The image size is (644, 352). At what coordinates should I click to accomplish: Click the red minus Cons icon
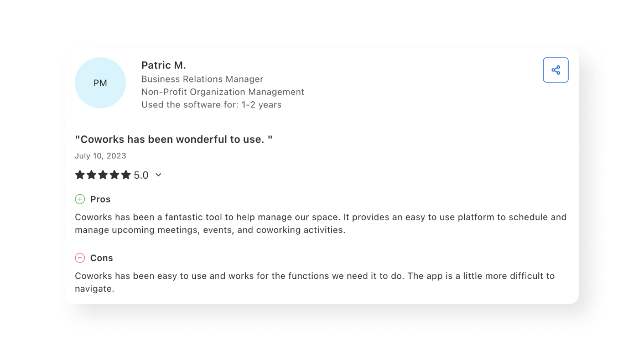tap(80, 258)
